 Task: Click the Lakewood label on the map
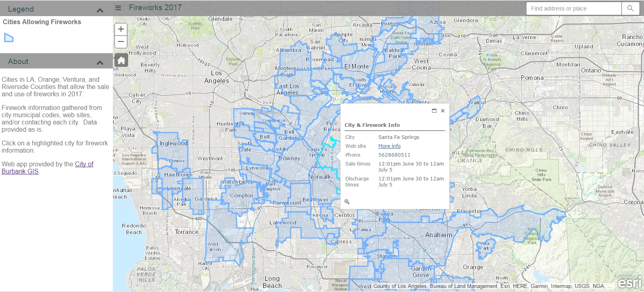[283, 223]
